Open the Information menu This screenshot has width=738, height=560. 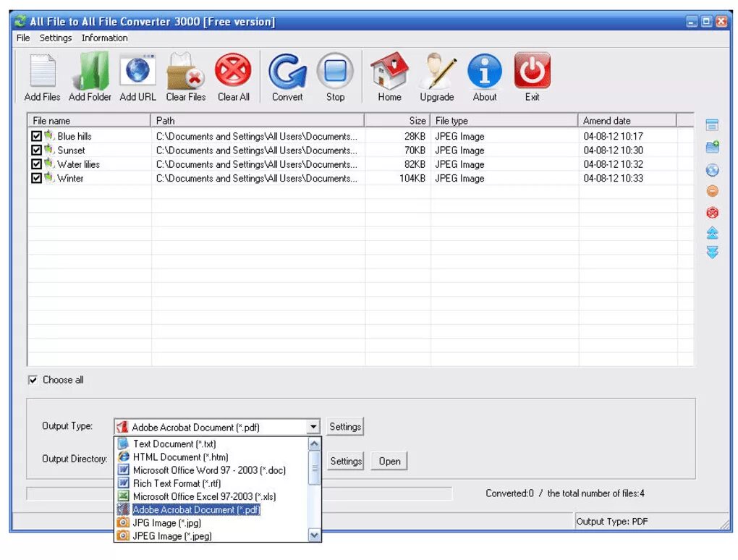pyautogui.click(x=104, y=38)
